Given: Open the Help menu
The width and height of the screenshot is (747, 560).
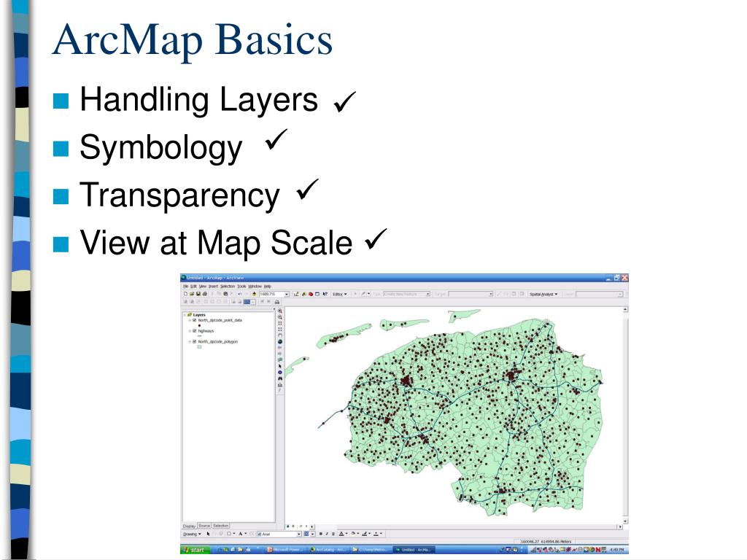Looking at the screenshot, I should click(268, 286).
